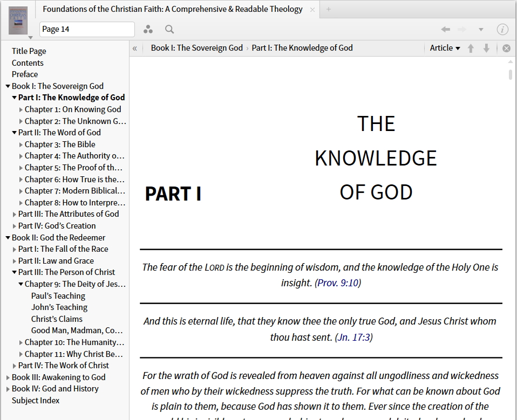
Task: Click the search magnifier icon
Action: coord(169,30)
